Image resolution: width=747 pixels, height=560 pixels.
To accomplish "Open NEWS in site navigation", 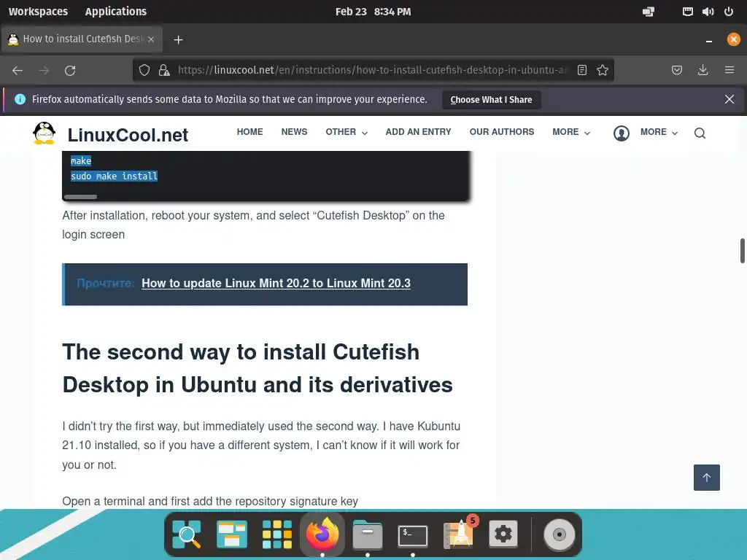I will pos(294,132).
